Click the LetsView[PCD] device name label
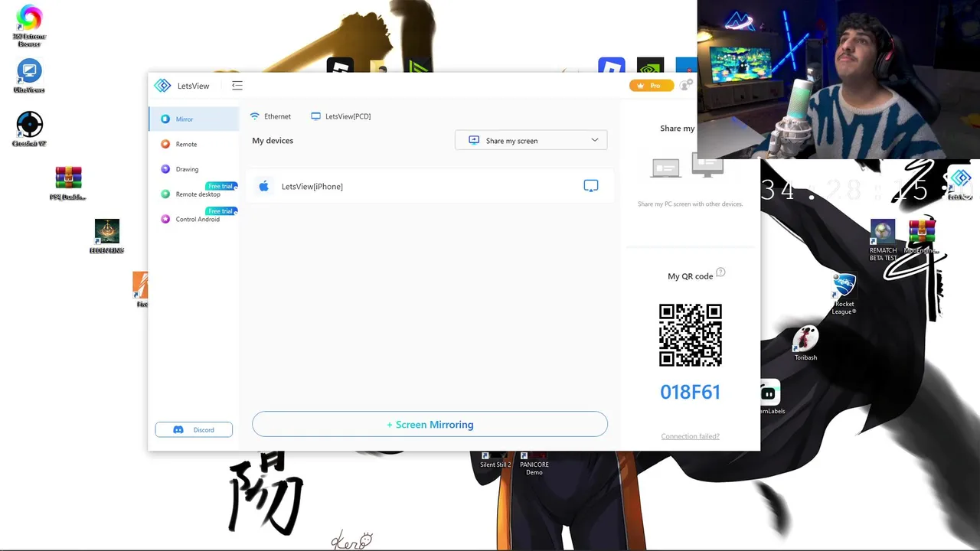980x551 pixels. click(348, 116)
